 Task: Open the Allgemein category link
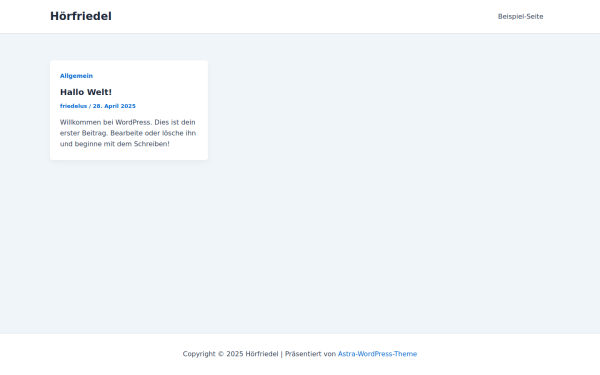click(x=76, y=76)
